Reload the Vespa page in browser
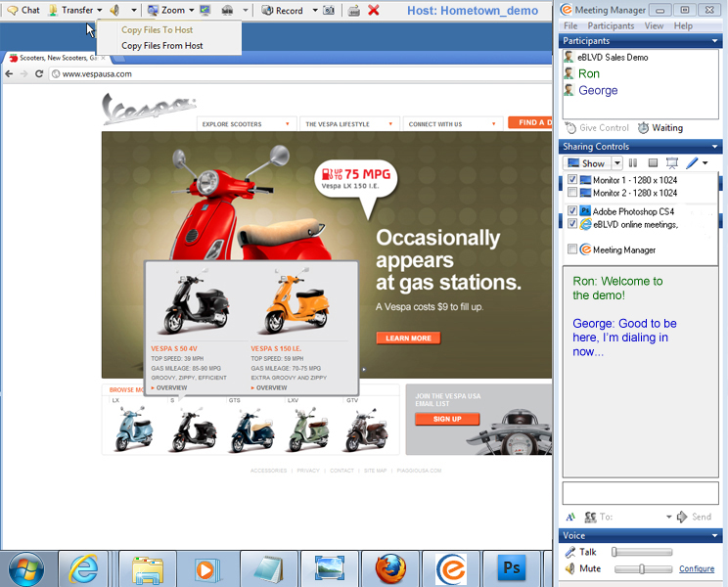Screen dimensions: 728x587 click(x=39, y=73)
